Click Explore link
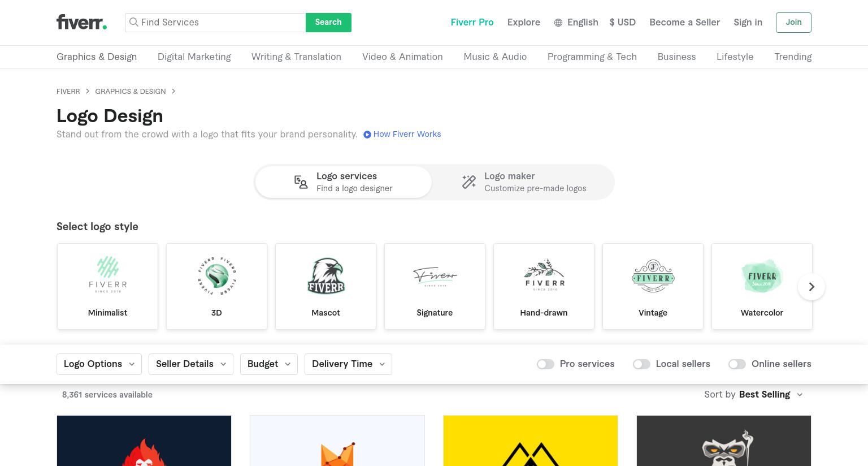The width and height of the screenshot is (868, 466). pos(523,22)
